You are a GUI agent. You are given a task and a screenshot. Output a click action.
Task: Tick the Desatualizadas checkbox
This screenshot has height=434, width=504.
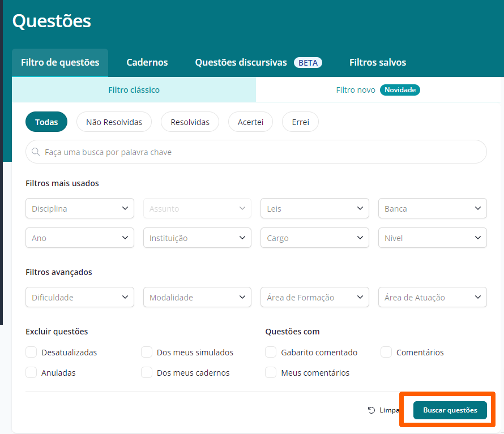pyautogui.click(x=31, y=352)
